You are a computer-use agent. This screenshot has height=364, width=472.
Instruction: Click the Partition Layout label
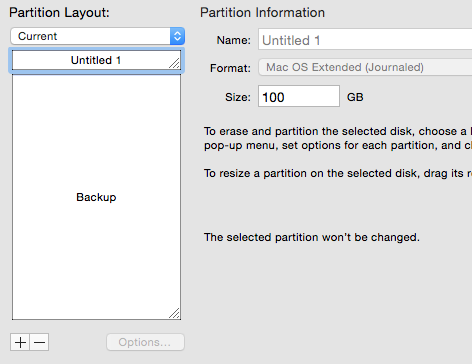pyautogui.click(x=59, y=13)
